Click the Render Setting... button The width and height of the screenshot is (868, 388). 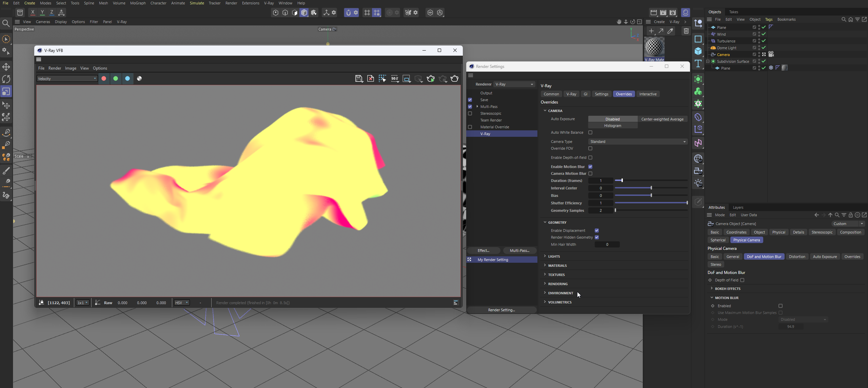[x=501, y=310]
